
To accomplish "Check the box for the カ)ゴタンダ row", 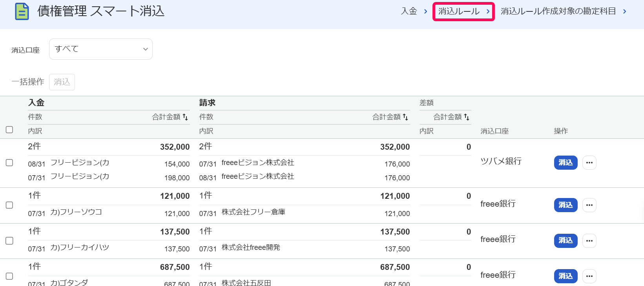I will point(9,276).
